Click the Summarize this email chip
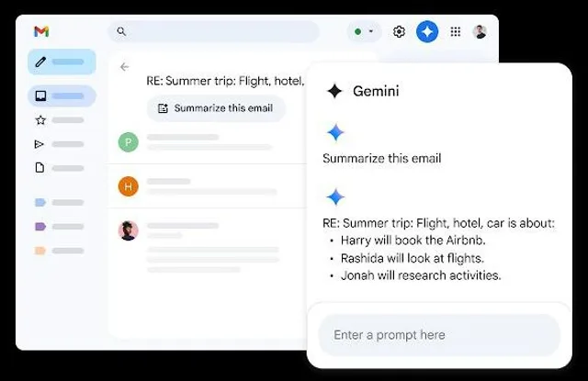The image size is (588, 381). (216, 108)
